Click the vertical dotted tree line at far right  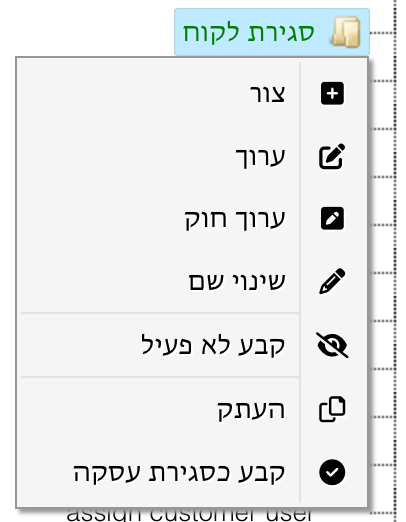395,261
